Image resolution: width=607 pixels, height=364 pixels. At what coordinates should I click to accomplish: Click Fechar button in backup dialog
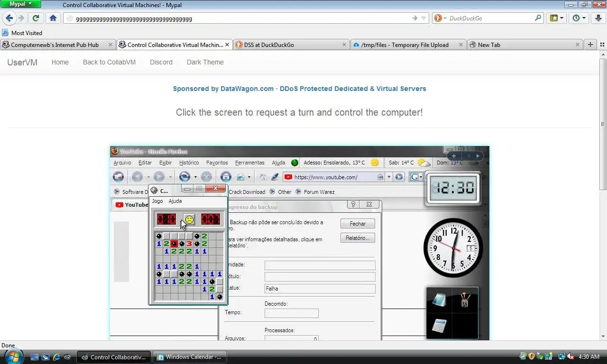358,224
